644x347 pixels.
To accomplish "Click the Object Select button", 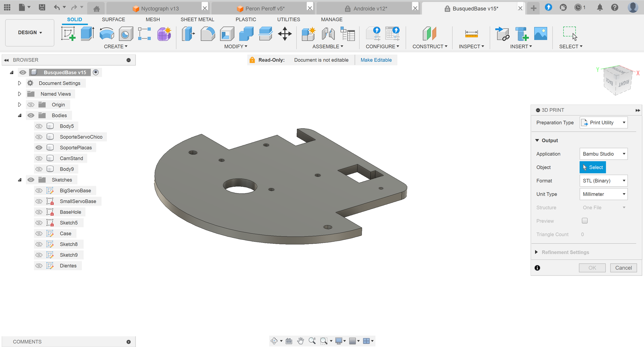I will tap(592, 167).
